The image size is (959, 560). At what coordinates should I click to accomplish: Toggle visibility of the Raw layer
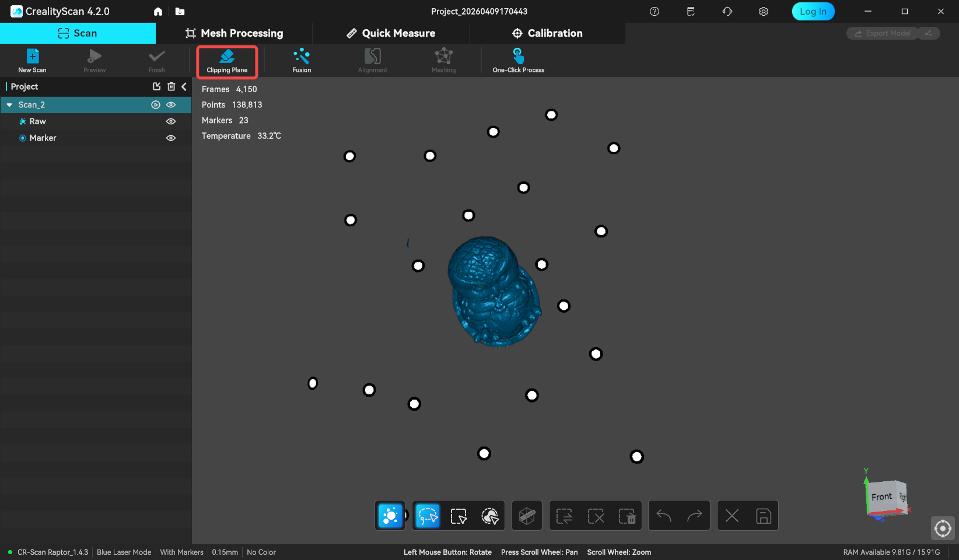tap(171, 121)
